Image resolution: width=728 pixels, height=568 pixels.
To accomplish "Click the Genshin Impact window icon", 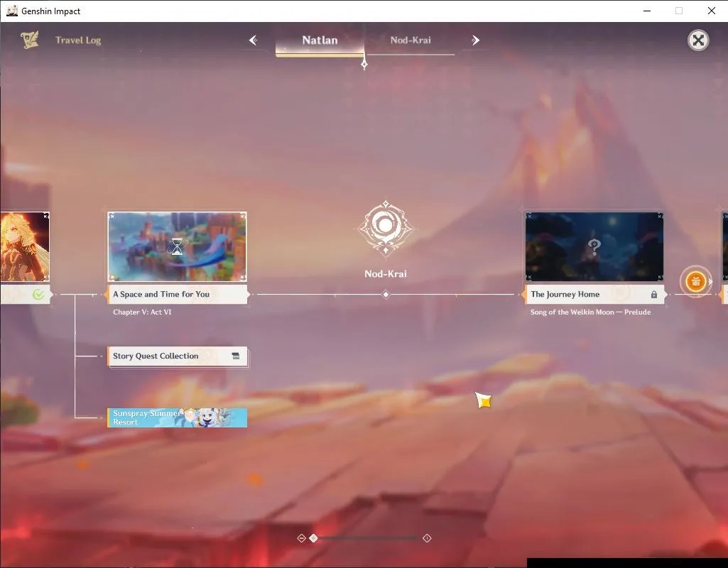I will [11, 11].
